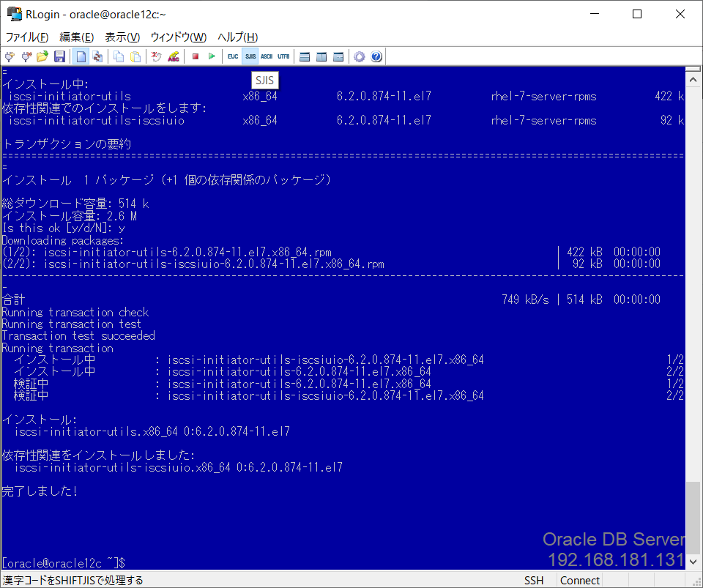Image resolution: width=703 pixels, height=588 pixels.
Task: Enable UTF8 encoding mode
Action: [x=283, y=56]
